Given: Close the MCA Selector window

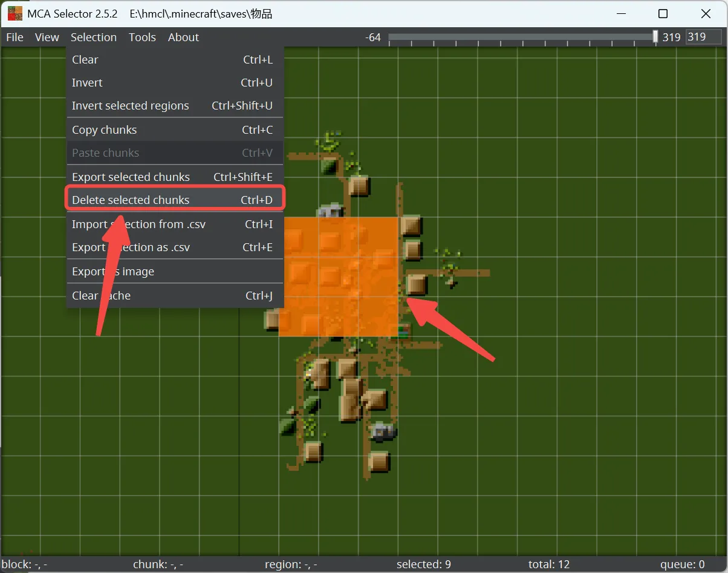Looking at the screenshot, I should [x=706, y=13].
